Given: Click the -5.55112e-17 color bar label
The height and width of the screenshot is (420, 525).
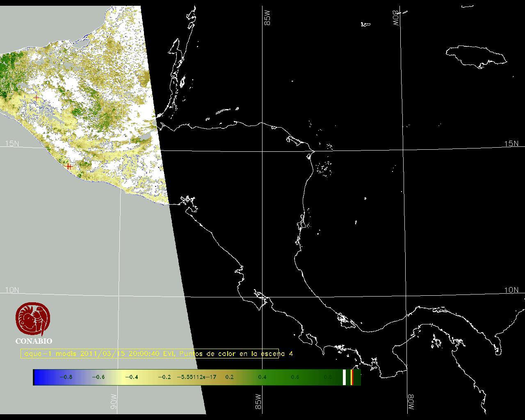Looking at the screenshot, I should point(196,377).
